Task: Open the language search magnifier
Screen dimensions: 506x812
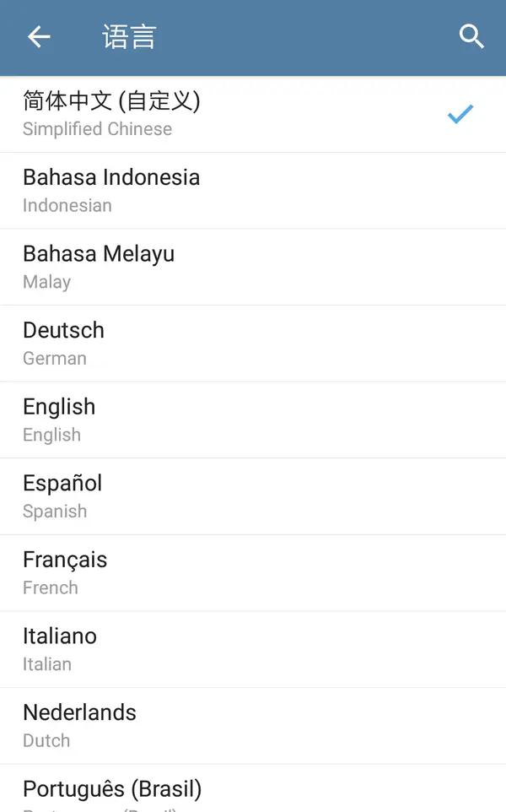Action: point(471,37)
